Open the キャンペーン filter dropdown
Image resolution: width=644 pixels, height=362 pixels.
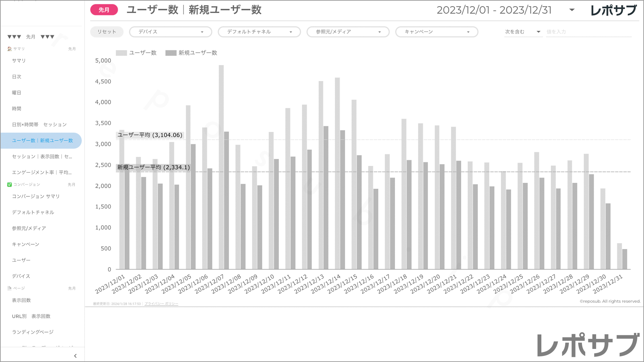(436, 32)
